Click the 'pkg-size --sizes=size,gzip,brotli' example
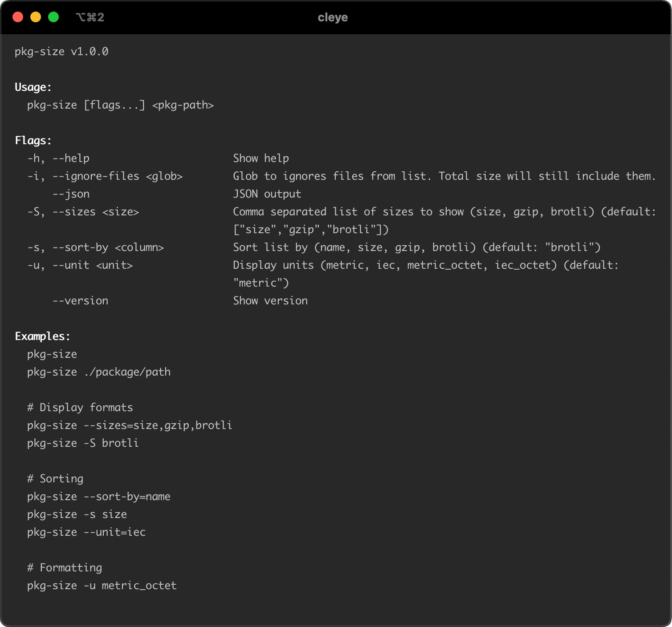672x627 pixels. click(x=130, y=425)
